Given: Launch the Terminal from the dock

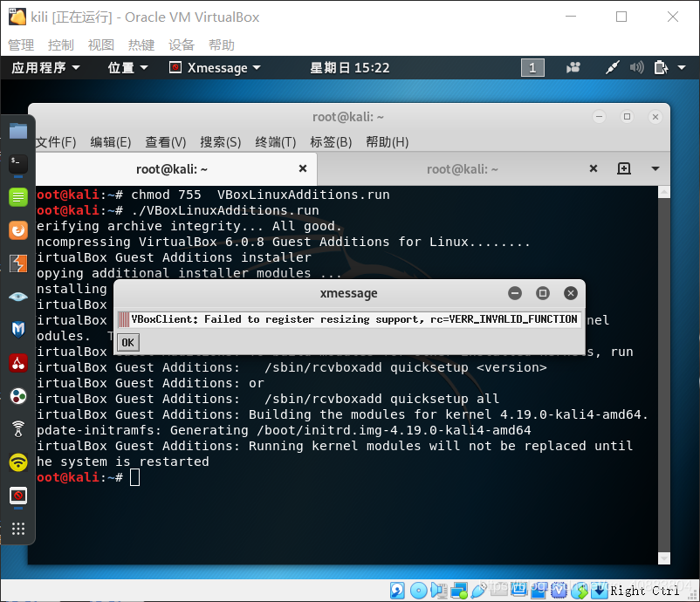Looking at the screenshot, I should [x=18, y=164].
